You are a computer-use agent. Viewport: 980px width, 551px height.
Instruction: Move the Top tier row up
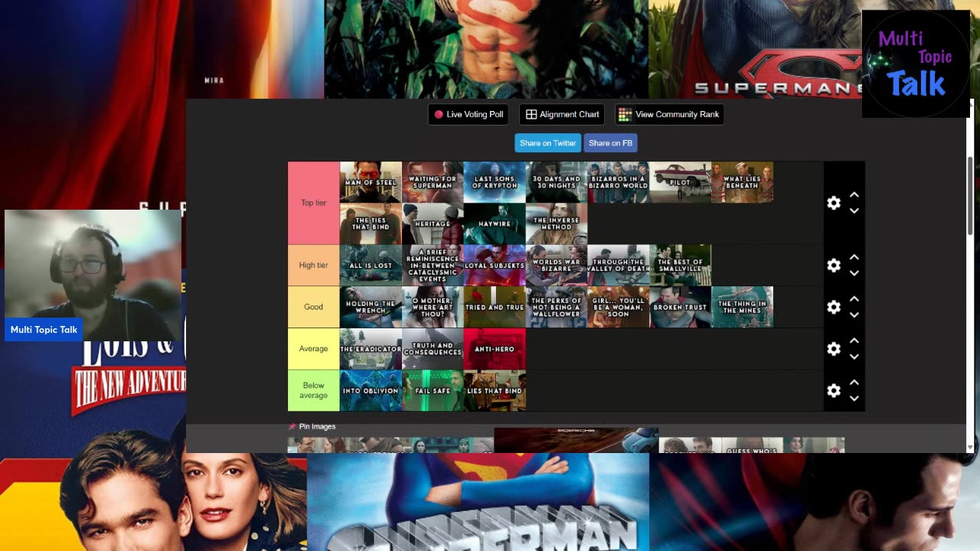point(854,195)
